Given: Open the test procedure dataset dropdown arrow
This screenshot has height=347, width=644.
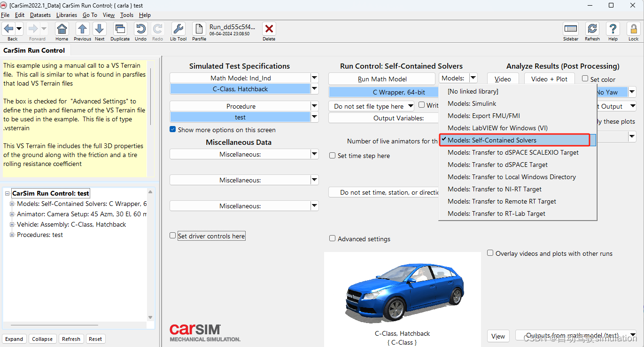Looking at the screenshot, I should (x=314, y=117).
